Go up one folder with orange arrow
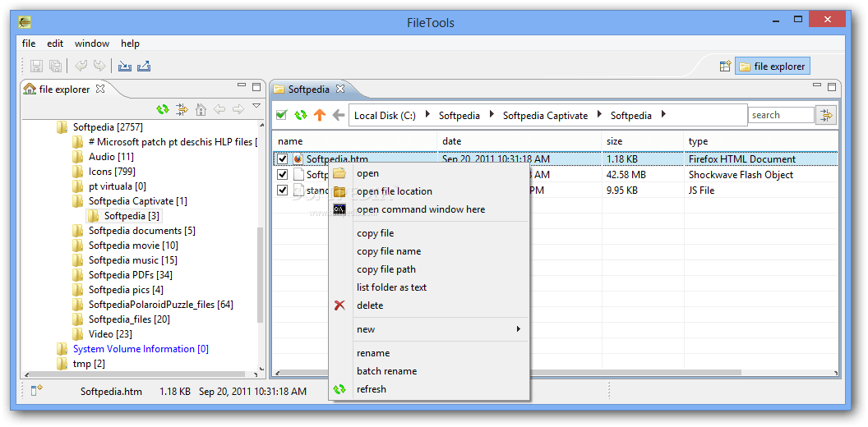 click(320, 115)
